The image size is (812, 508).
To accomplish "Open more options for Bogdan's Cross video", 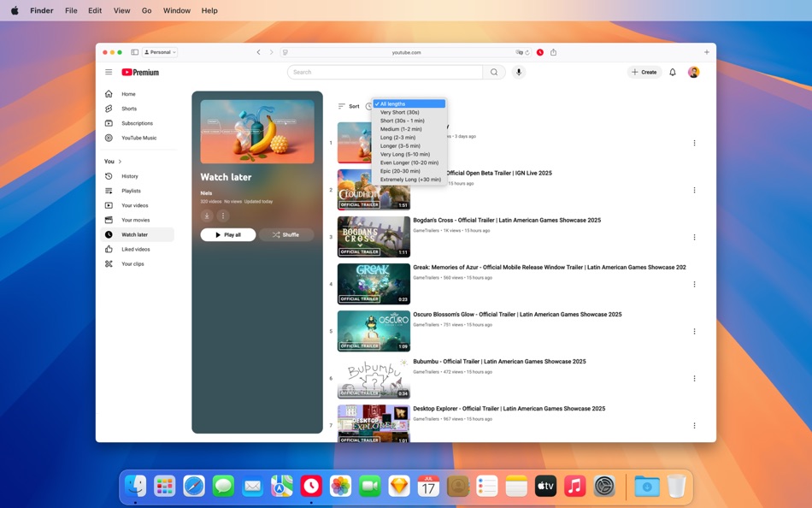I will 694,237.
